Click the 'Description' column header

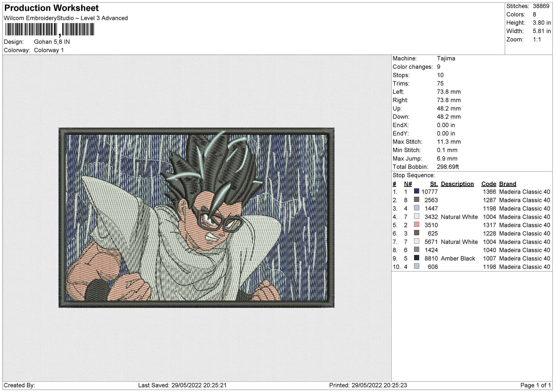[x=457, y=184]
